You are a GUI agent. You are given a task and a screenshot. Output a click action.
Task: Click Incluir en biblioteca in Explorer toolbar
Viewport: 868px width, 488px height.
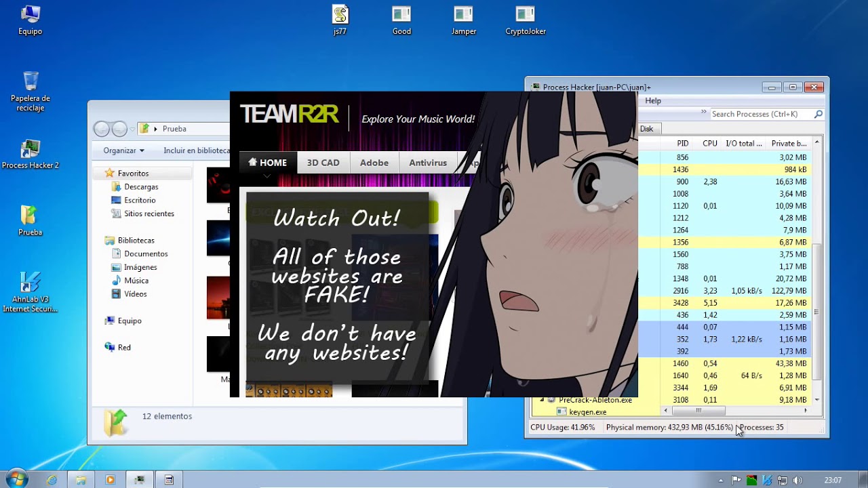[197, 150]
